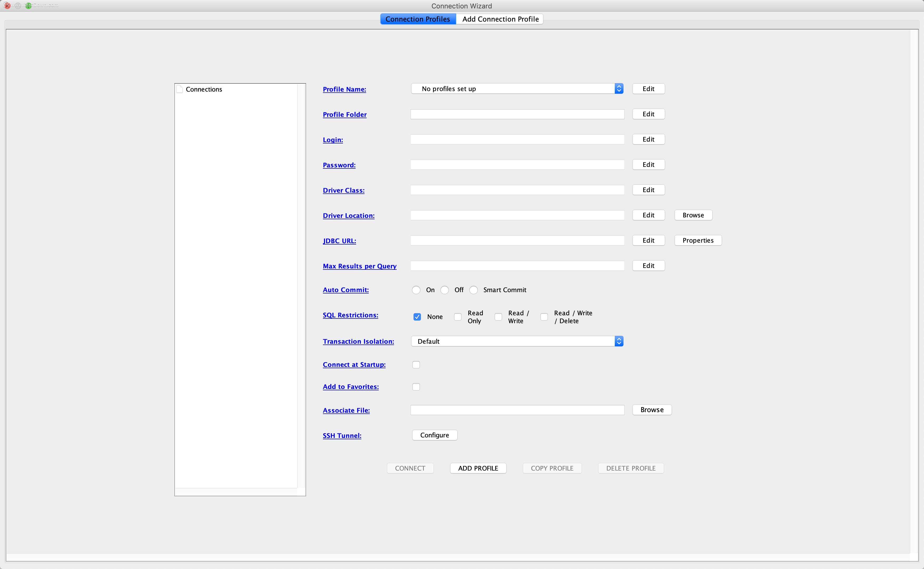Enable Read / Write / Delete checkbox
Viewport: 924px width, 569px height.
544,317
